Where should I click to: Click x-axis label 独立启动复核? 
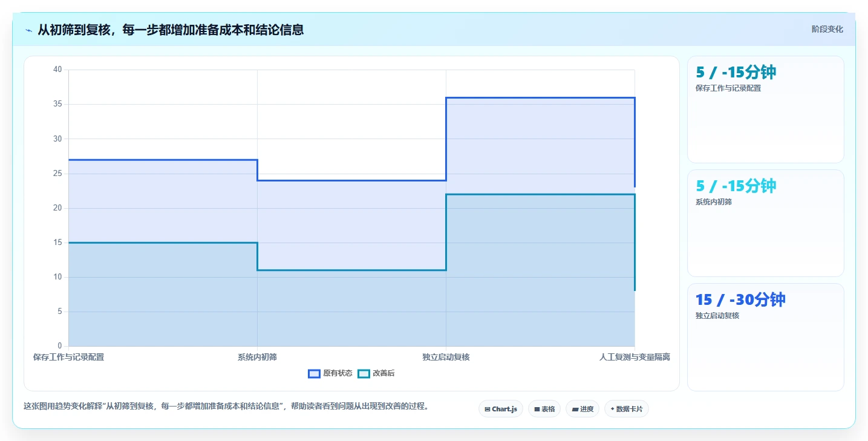tap(446, 358)
